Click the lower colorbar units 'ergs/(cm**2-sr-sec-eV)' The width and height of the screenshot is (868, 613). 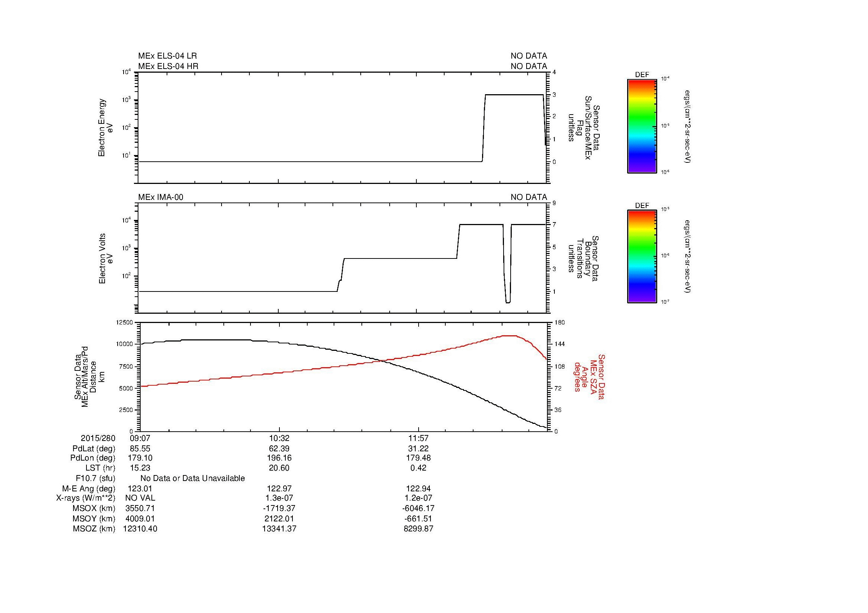pos(687,257)
